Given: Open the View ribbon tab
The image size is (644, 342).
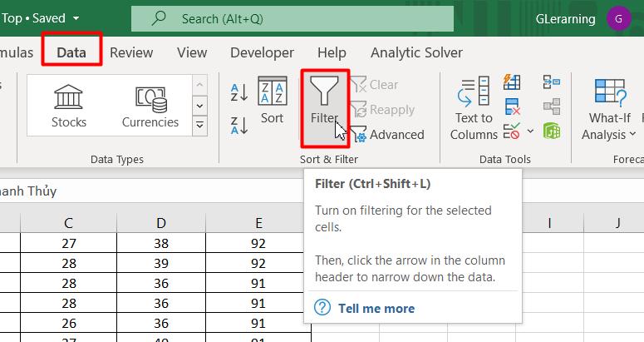Looking at the screenshot, I should click(192, 52).
